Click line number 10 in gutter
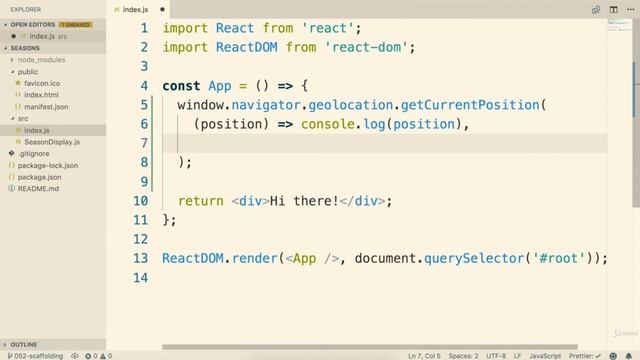Image resolution: width=640 pixels, height=360 pixels. (140, 201)
